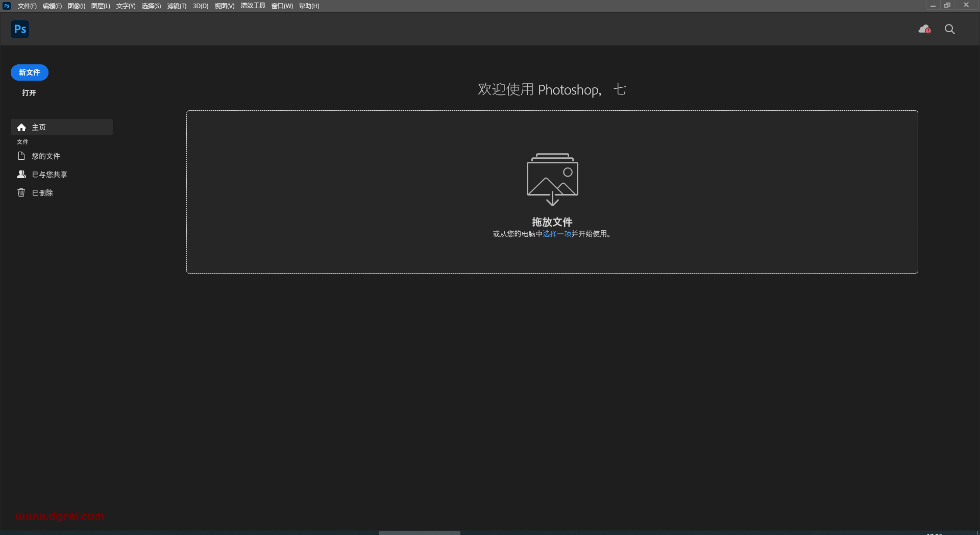The image size is (980, 535).
Task: Open the 帮助(H) menu
Action: 309,6
